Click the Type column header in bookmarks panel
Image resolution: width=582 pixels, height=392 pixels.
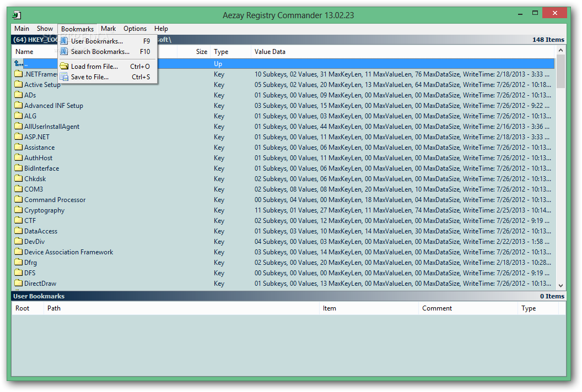tap(538, 308)
